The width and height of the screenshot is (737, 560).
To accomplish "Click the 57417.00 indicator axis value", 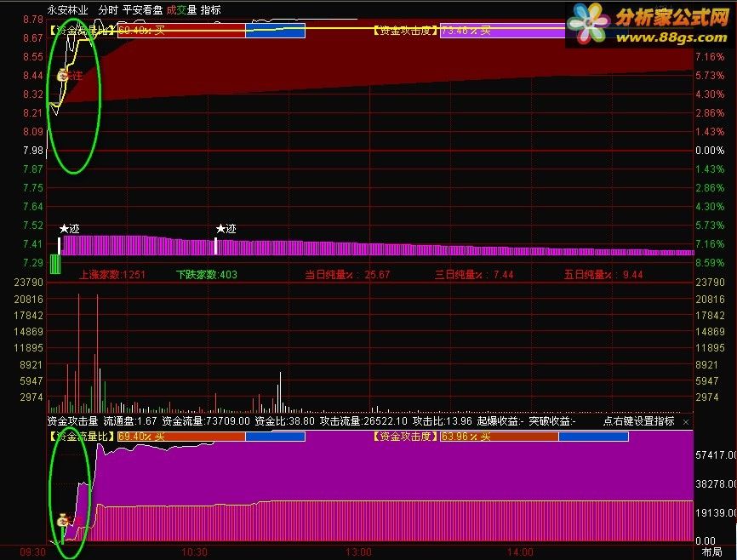I will click(716, 454).
